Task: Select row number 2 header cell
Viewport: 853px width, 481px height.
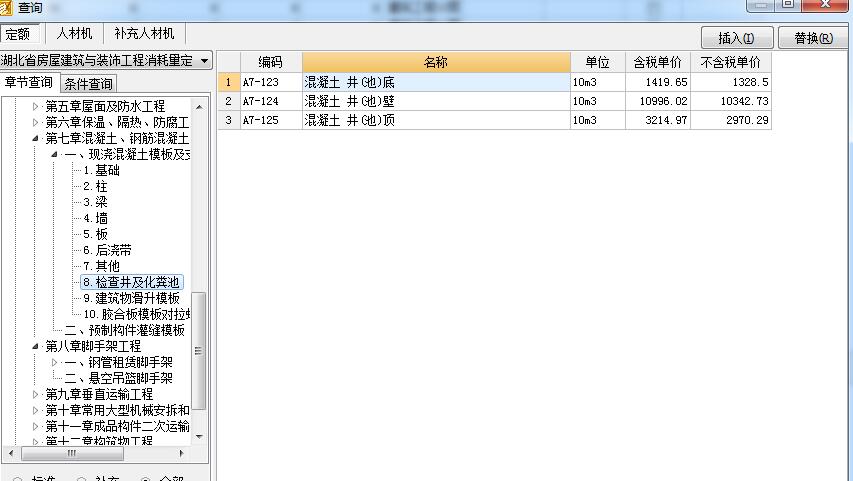Action: 228,101
